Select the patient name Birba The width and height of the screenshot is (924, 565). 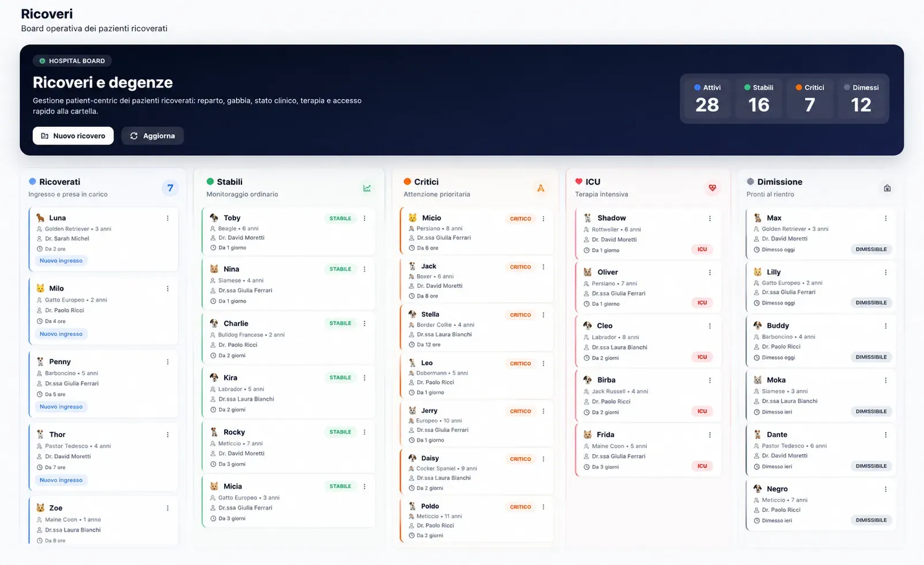pyautogui.click(x=606, y=380)
